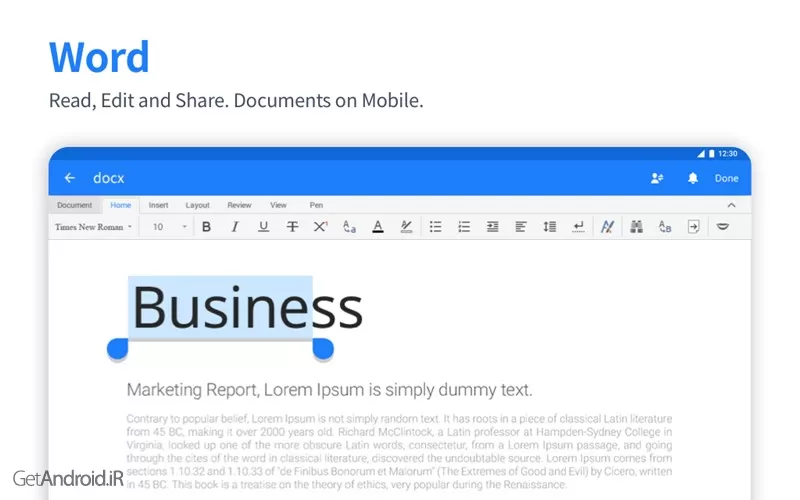The height and width of the screenshot is (500, 800).
Task: Apply strikethrough to selected text
Action: pos(292,227)
